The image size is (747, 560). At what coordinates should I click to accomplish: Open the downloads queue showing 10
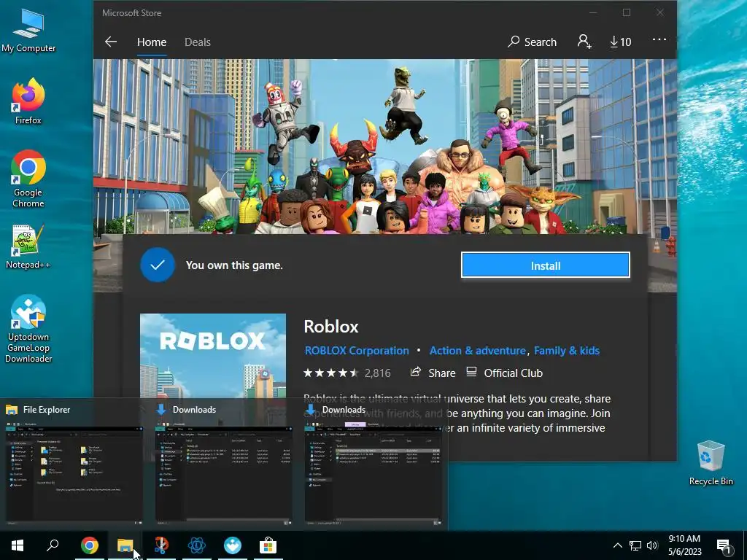tap(620, 42)
